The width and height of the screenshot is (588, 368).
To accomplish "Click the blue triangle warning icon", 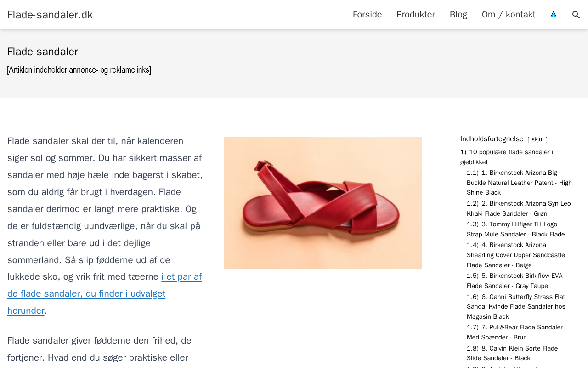I will [x=554, y=15].
